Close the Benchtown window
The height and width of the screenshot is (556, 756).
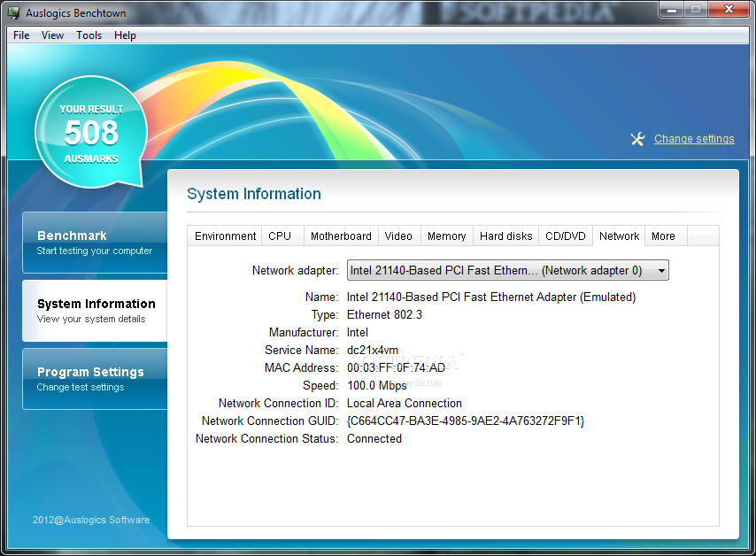click(729, 9)
